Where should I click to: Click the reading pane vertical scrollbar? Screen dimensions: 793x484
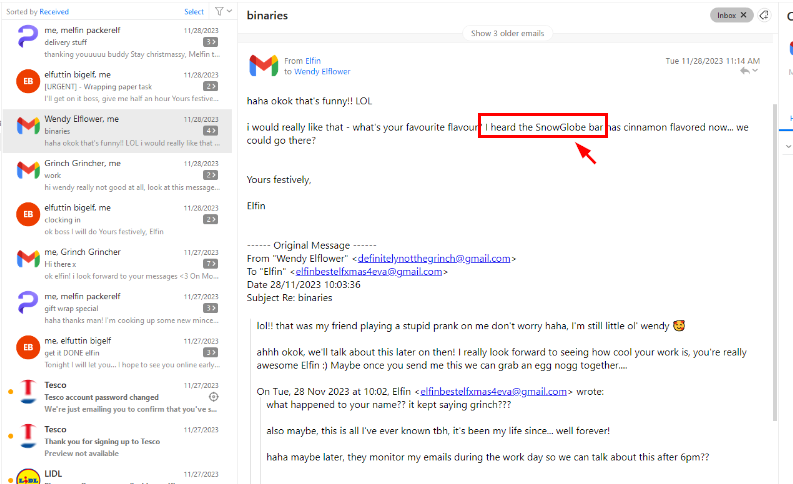point(774,262)
